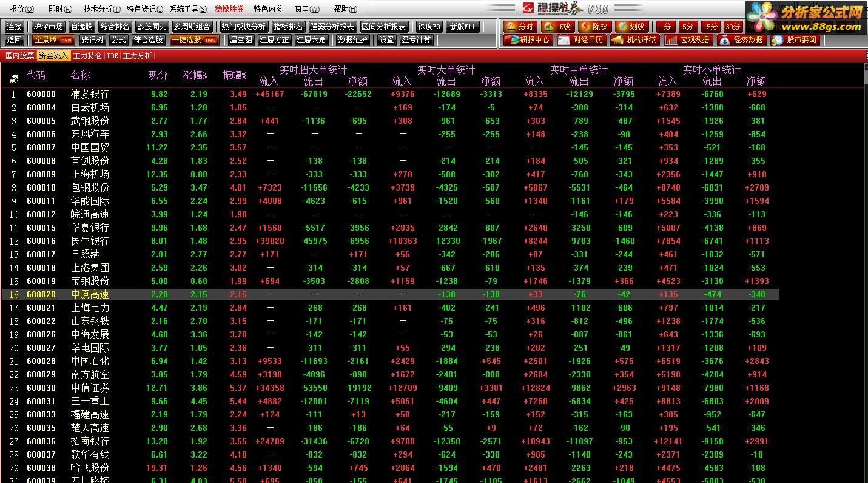The width and height of the screenshot is (868, 483).
Task: Select the 30分 period button
Action: click(x=733, y=27)
